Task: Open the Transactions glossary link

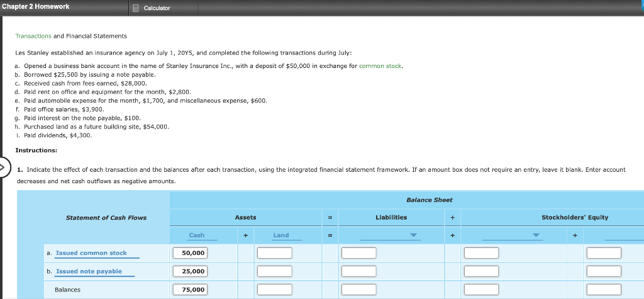Action: (x=33, y=36)
